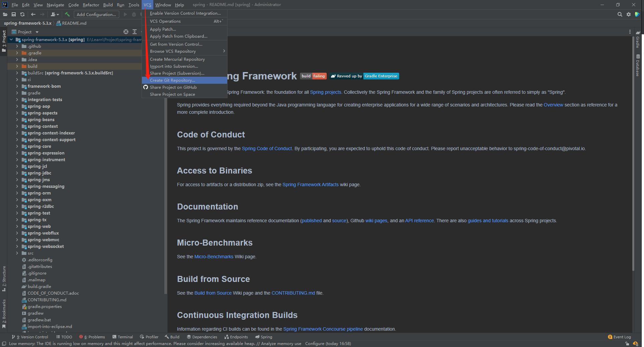
Task: Click the build failing badge
Action: coord(313,76)
